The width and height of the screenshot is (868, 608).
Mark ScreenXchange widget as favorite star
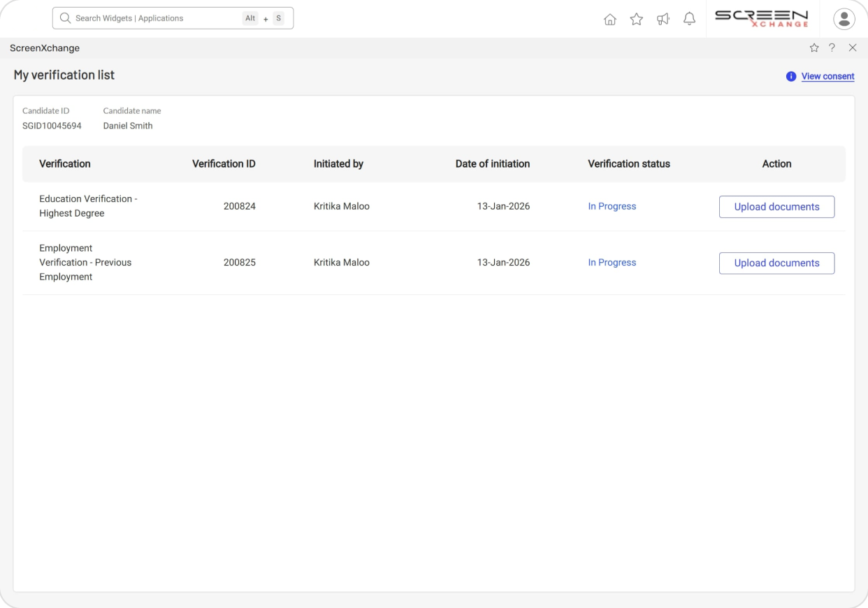tap(813, 48)
